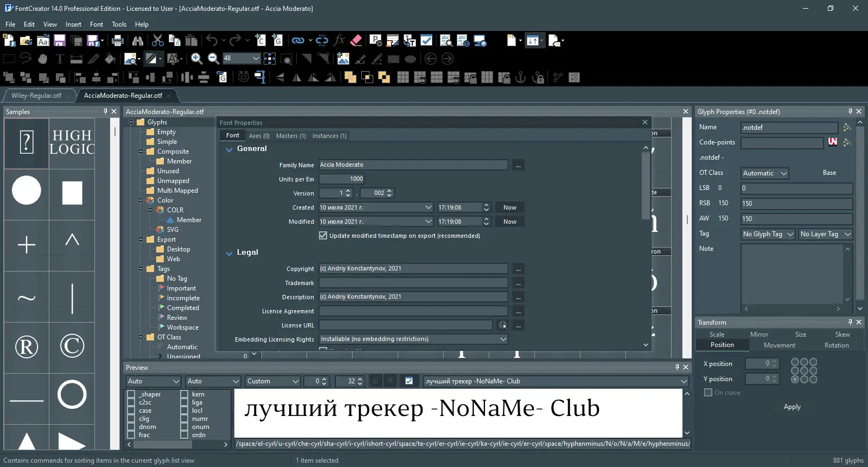Click the blue checkmark validation icon
The image size is (868, 467).
(x=426, y=40)
